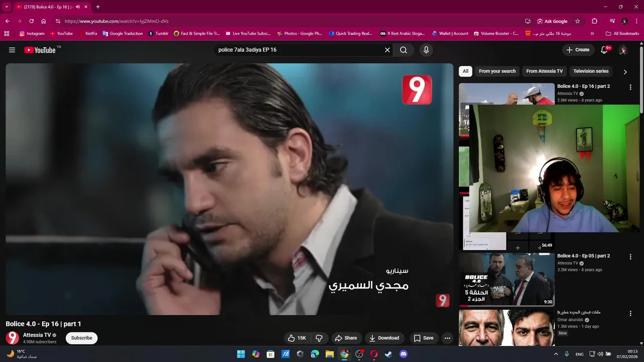Visit Omar aburobb channel name
This screenshot has width=644, height=362.
coord(570,320)
